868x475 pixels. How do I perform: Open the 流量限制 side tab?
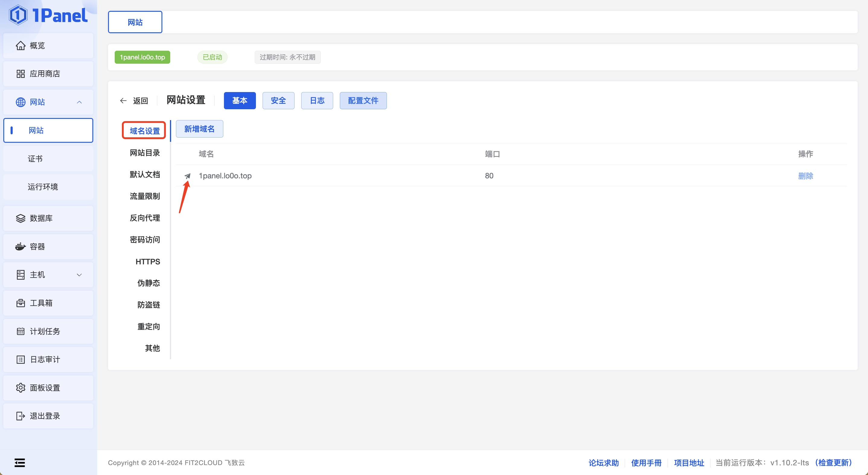[145, 196]
